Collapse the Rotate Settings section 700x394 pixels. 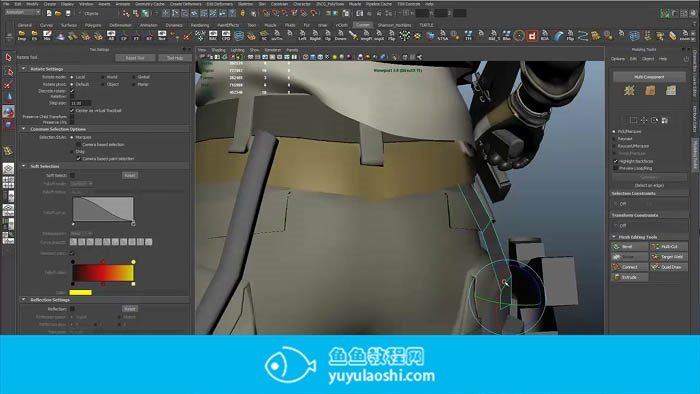(x=24, y=69)
